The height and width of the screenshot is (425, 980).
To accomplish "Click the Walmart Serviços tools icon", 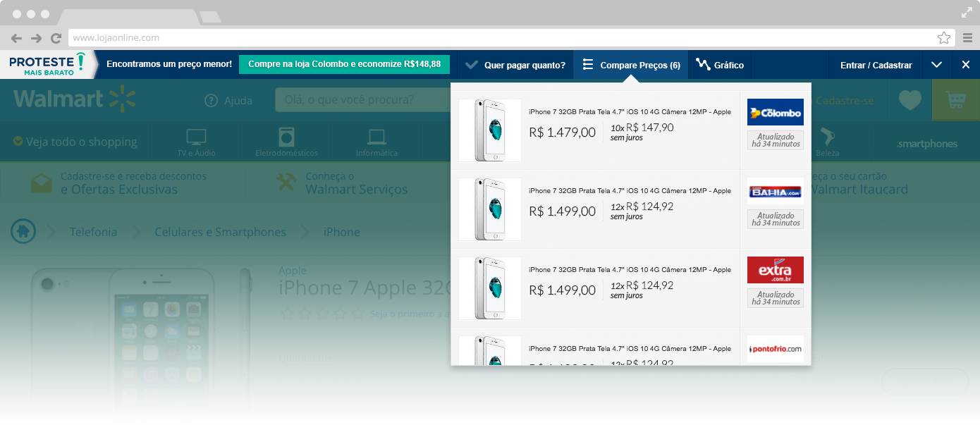I will pos(286,183).
